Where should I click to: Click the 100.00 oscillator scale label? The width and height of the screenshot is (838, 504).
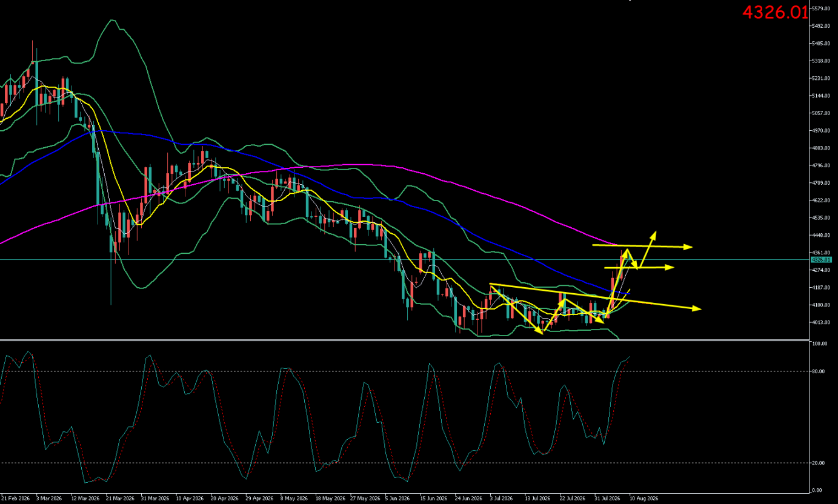tap(820, 344)
